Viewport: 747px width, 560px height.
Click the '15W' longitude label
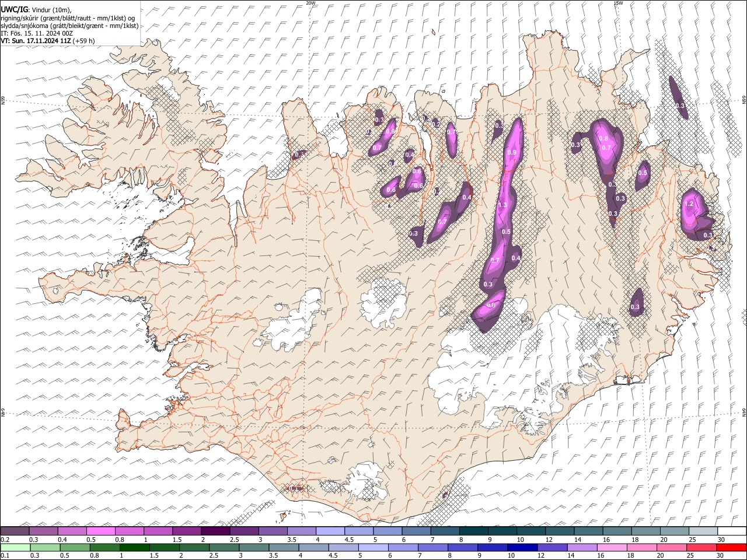click(x=618, y=3)
